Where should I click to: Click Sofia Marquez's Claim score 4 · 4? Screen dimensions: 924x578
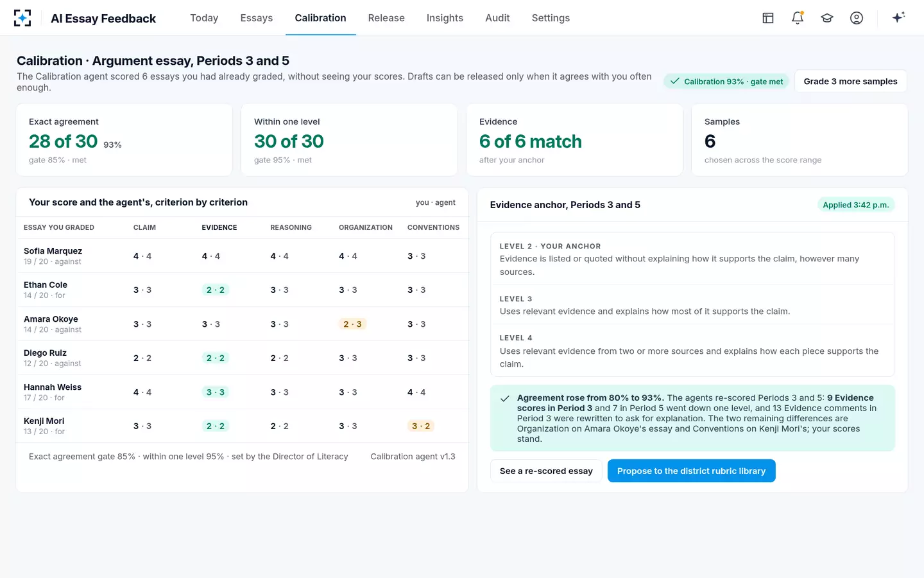pyautogui.click(x=142, y=256)
